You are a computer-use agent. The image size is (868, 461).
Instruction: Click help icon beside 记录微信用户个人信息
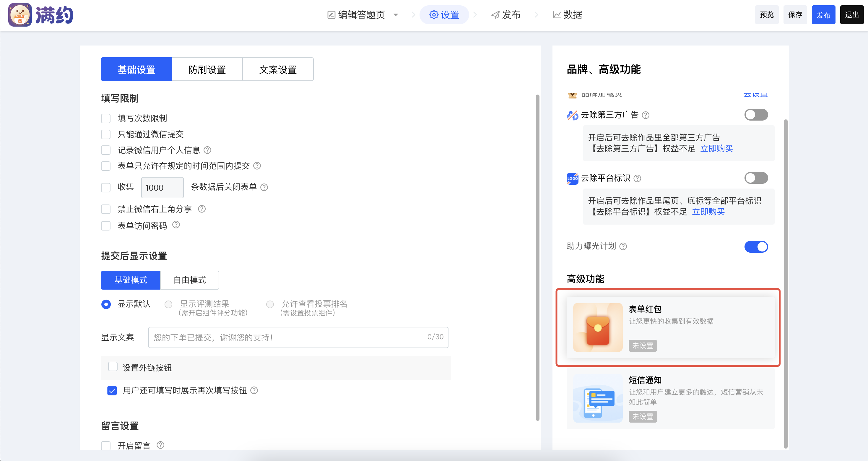point(207,150)
